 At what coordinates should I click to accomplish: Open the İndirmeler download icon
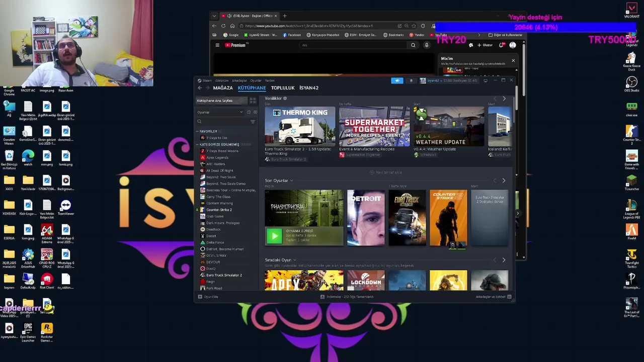[x=323, y=297]
